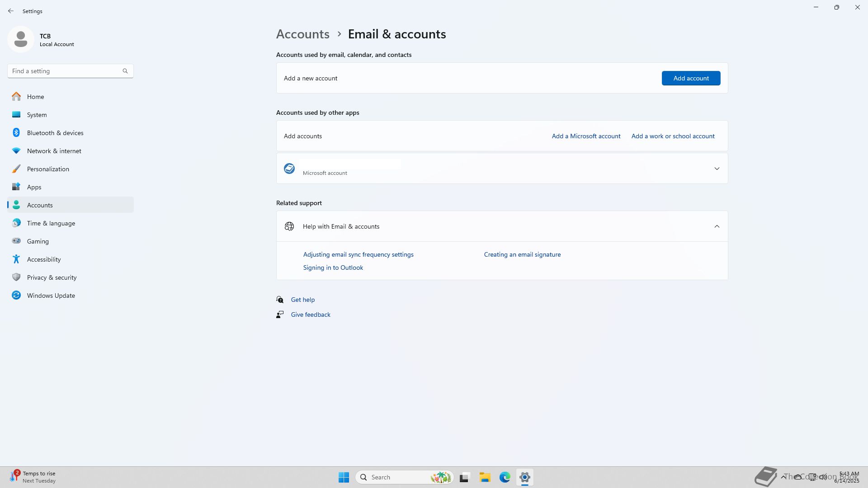Screen dimensions: 868x488
Task: Open Network & internet settings
Action: click(x=54, y=151)
